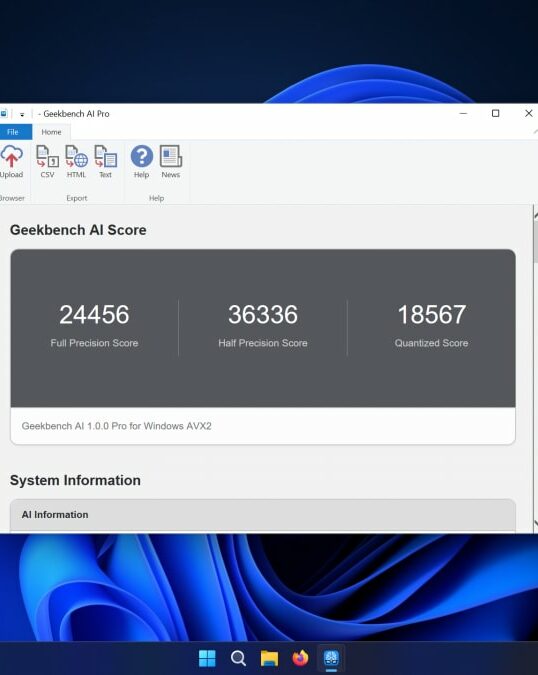Click the Geekbench app icon in title bar
This screenshot has width=538, height=675.
[4, 114]
